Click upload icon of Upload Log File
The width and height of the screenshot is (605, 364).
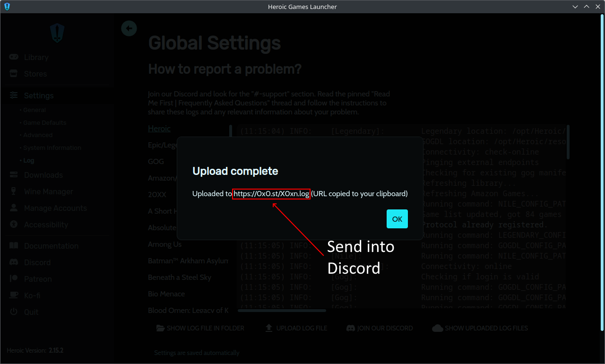pyautogui.click(x=269, y=328)
